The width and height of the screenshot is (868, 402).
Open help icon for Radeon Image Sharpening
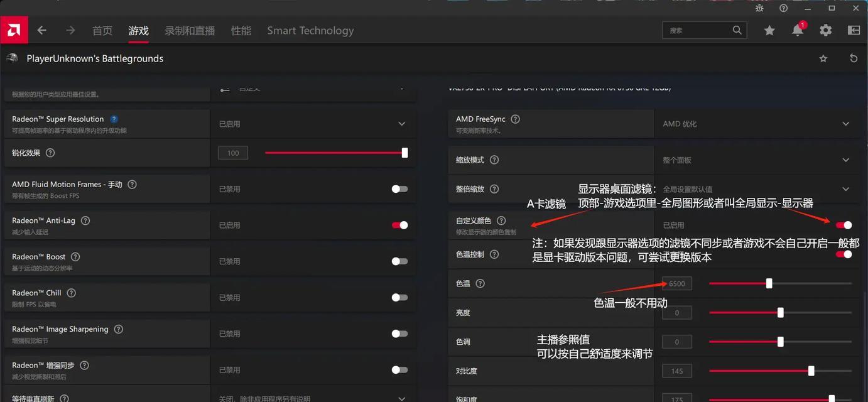[118, 329]
